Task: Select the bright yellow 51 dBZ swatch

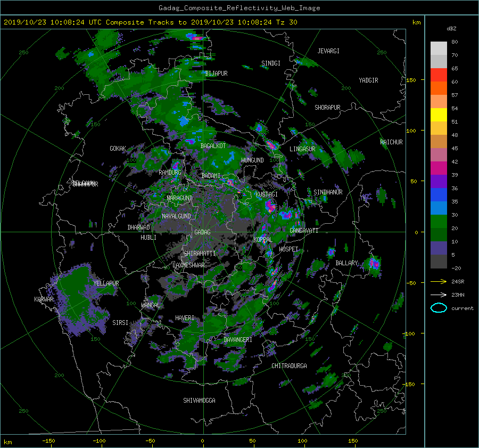Action: (x=439, y=115)
